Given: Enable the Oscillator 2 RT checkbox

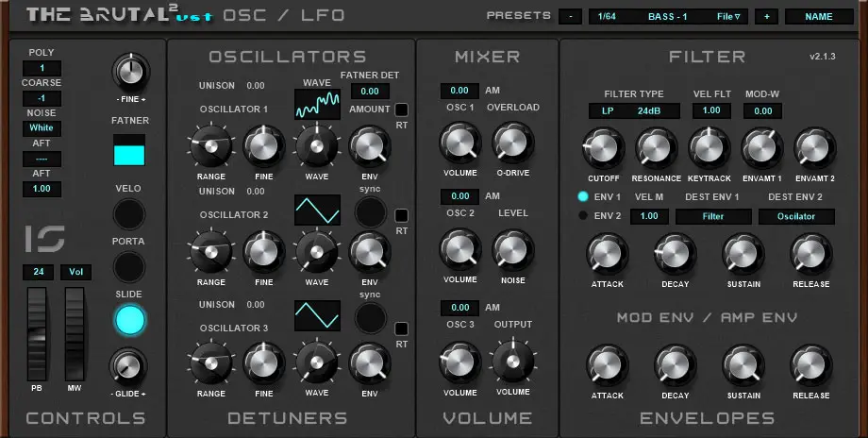Looking at the screenshot, I should 401,215.
